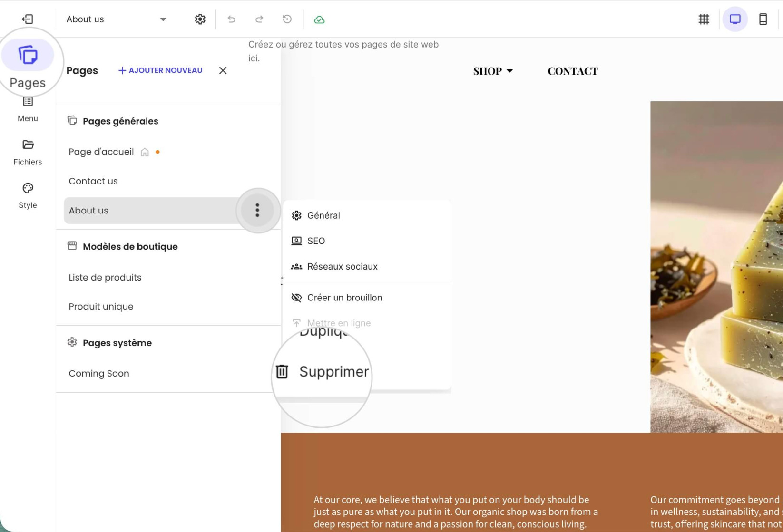Viewport: 783px width, 532px height.
Task: Click the store icon beside Modèles de boutique
Action: (x=72, y=246)
